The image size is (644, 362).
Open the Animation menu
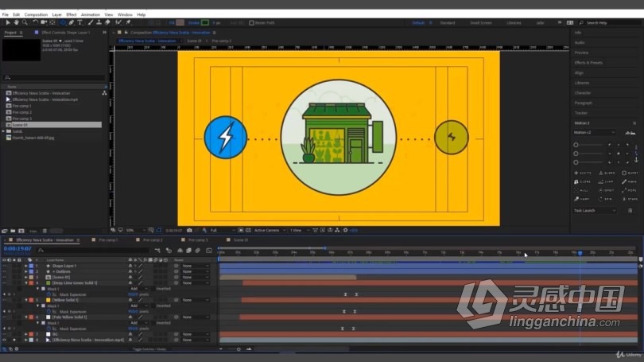90,15
